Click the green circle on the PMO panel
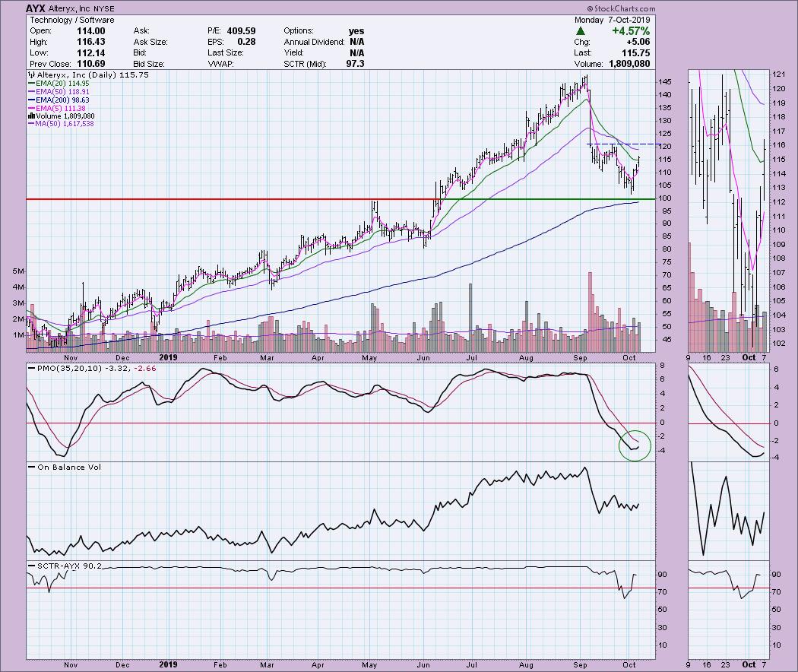The height and width of the screenshot is (672, 798). tap(635, 445)
